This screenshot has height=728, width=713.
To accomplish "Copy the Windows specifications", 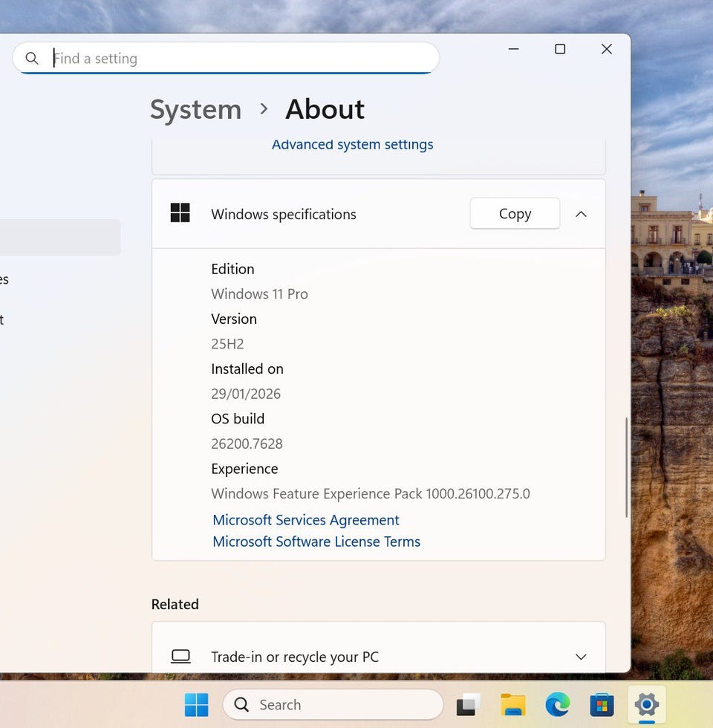I will [515, 214].
